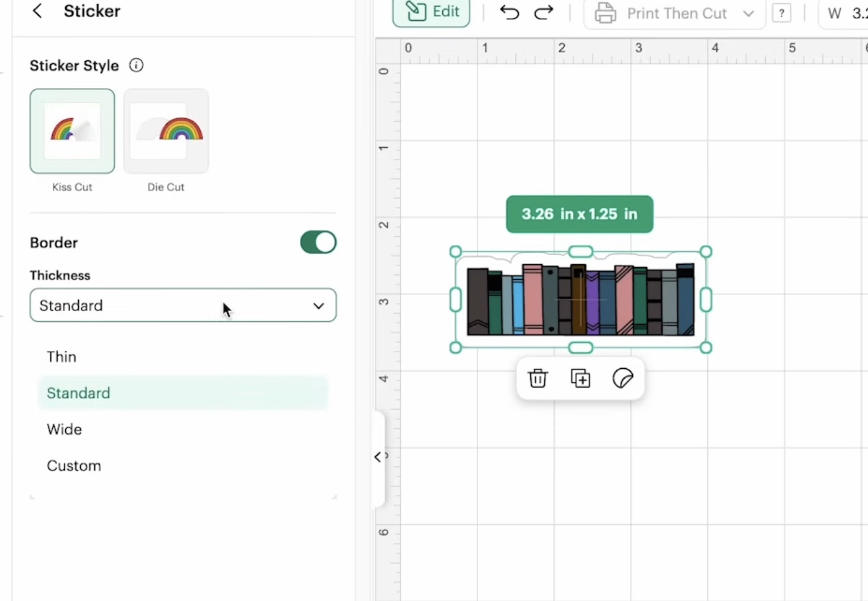Toggle the Border switch off
Screen dimensions: 868x601
(318, 242)
